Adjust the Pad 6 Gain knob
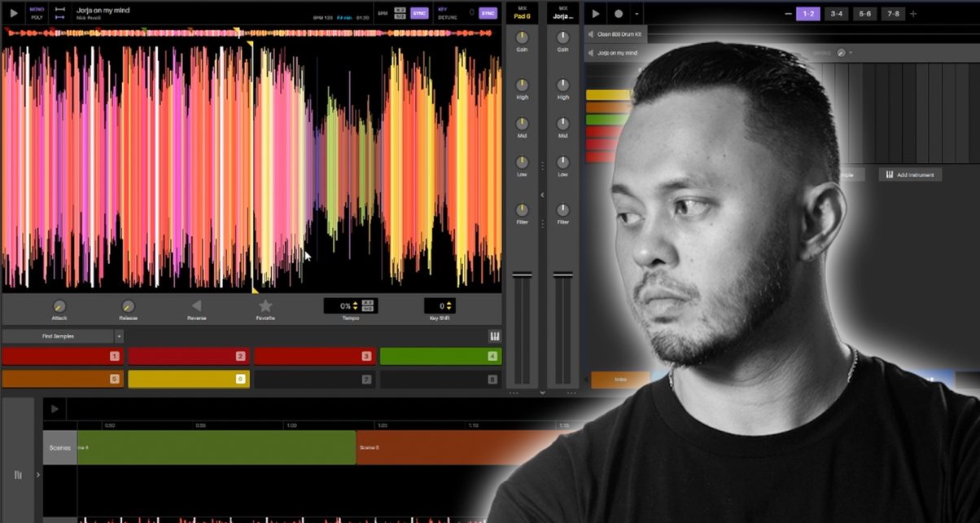This screenshot has height=523, width=980. 522,38
